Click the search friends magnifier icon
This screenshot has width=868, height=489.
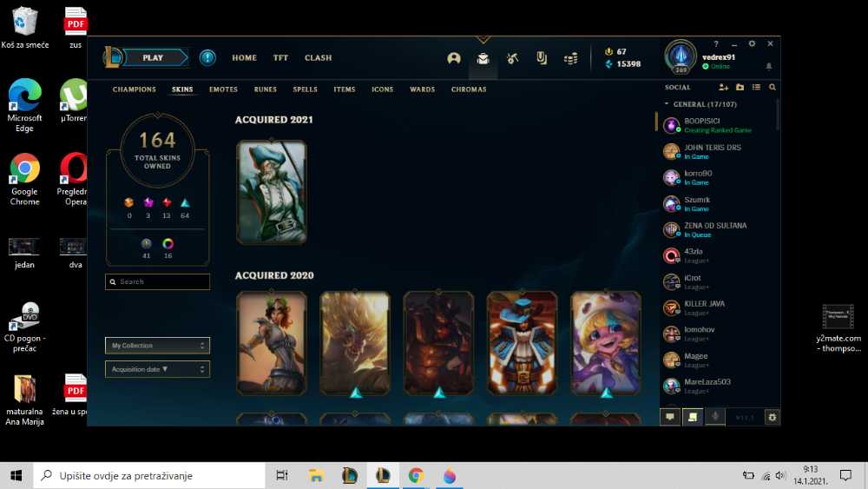tap(773, 88)
